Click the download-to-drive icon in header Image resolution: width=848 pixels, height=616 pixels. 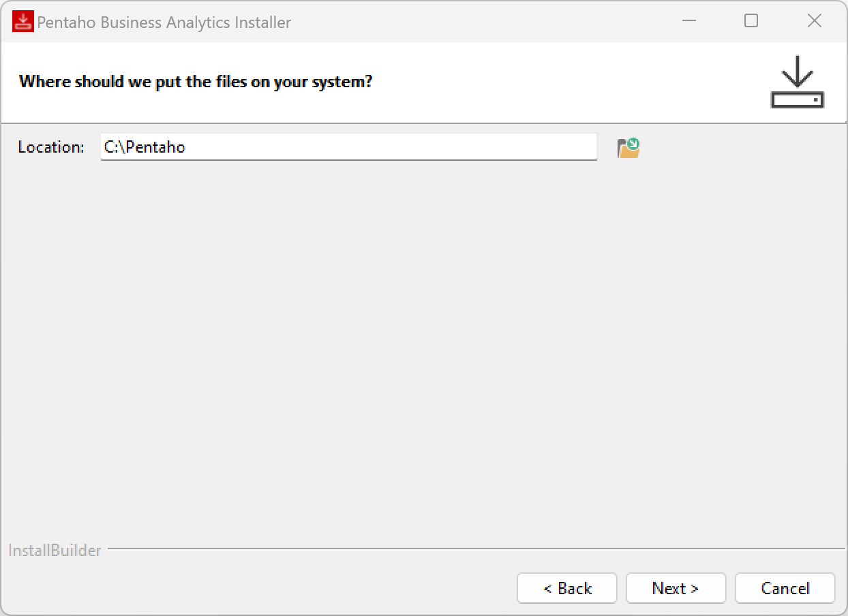tap(797, 82)
